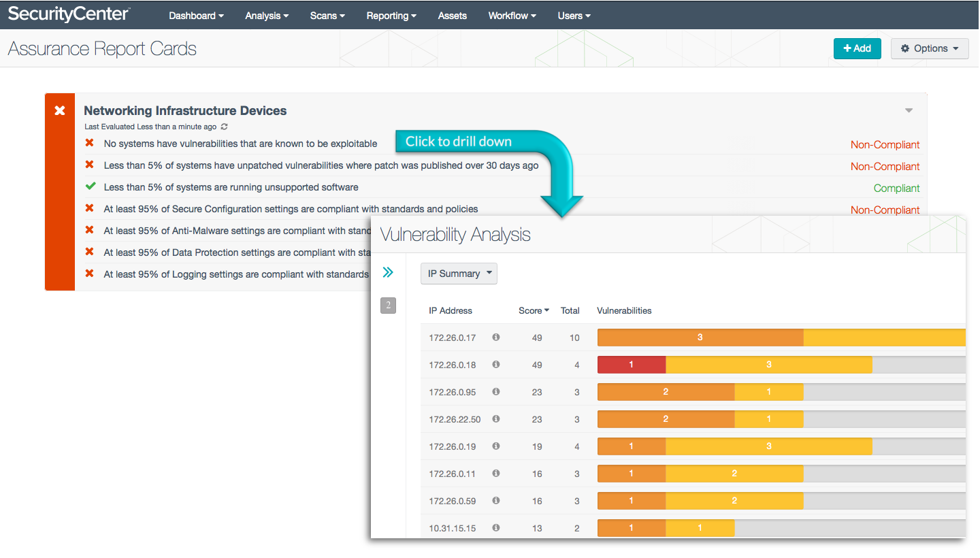Click yellow bar segment 1 for 10.31.15.15
980x558 pixels.
[700, 528]
